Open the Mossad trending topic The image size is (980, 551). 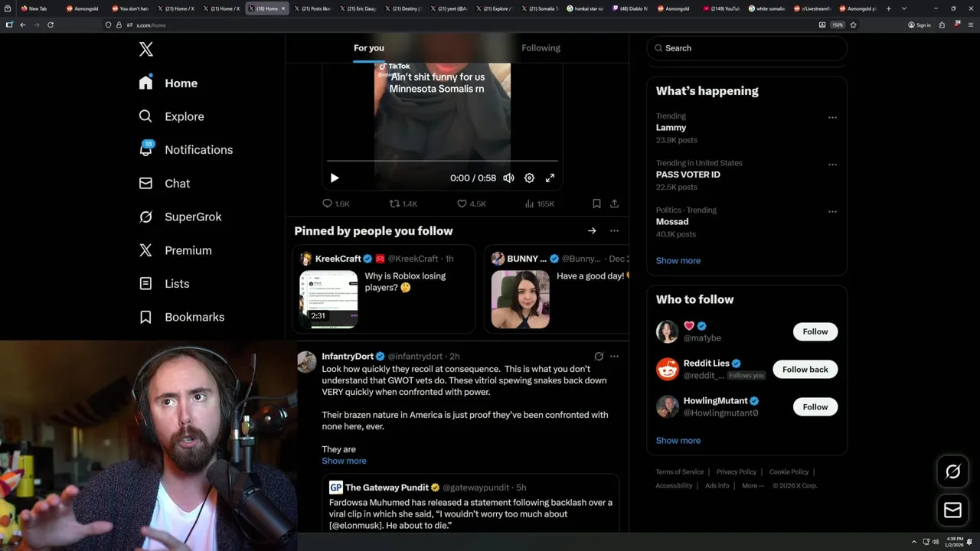tap(672, 222)
